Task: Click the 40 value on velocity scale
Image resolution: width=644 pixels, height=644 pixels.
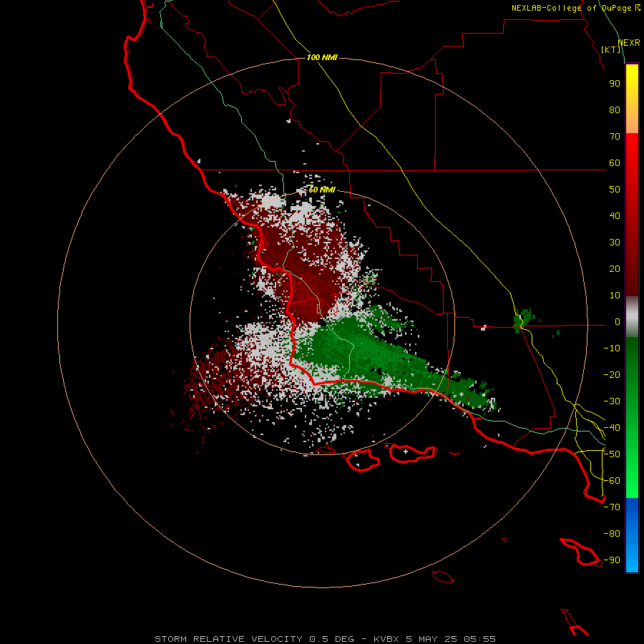Action: click(x=615, y=216)
